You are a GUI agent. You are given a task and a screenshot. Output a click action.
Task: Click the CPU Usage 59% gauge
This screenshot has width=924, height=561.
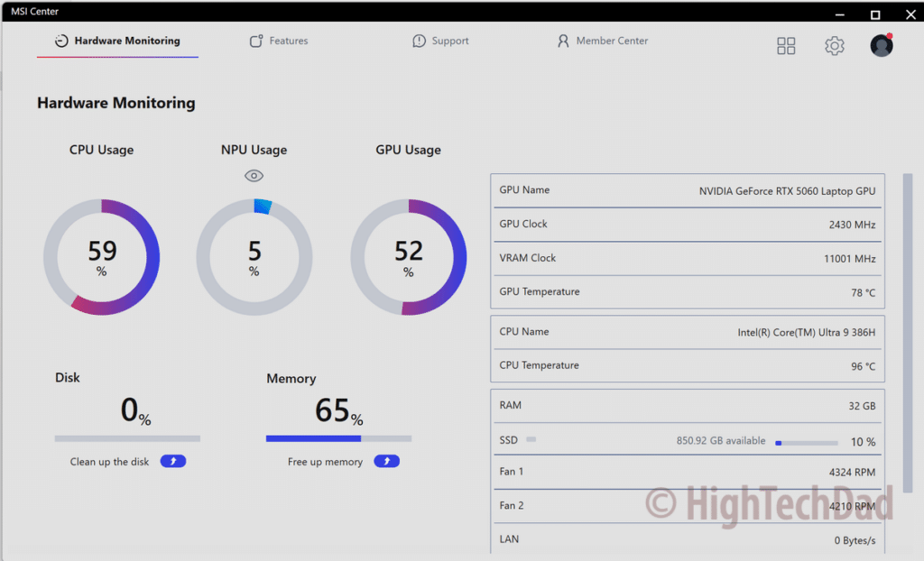coord(101,257)
